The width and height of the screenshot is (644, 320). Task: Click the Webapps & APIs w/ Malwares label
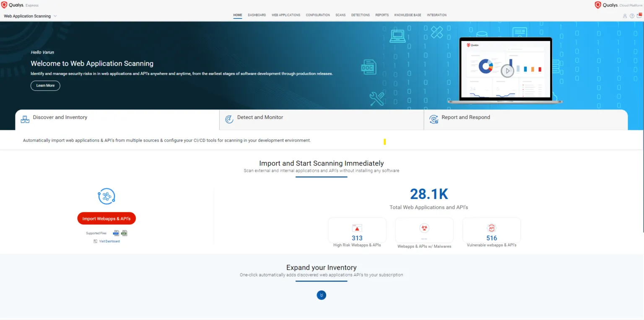tap(424, 246)
